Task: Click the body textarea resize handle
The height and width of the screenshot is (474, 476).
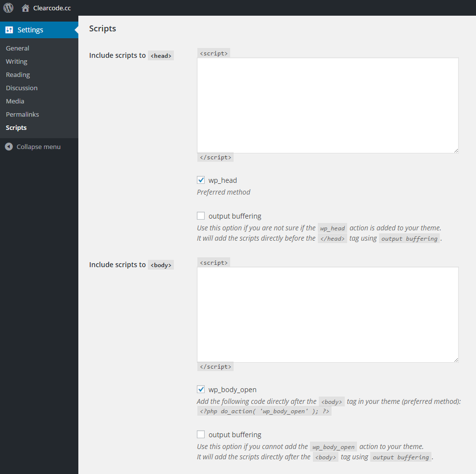Action: click(456, 360)
